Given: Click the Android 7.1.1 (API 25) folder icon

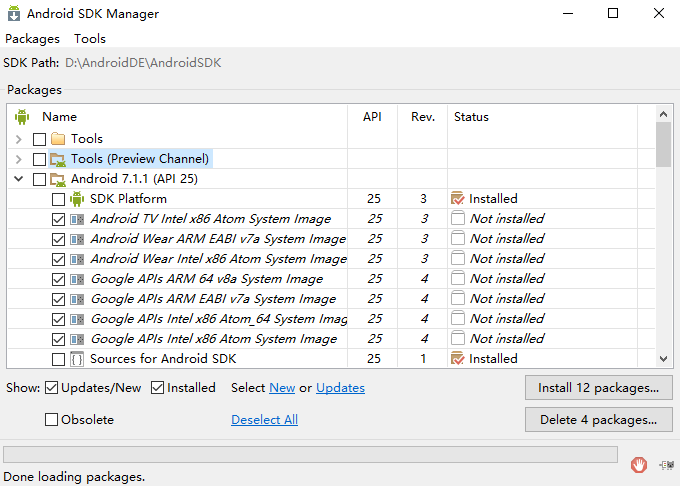Looking at the screenshot, I should tap(58, 179).
